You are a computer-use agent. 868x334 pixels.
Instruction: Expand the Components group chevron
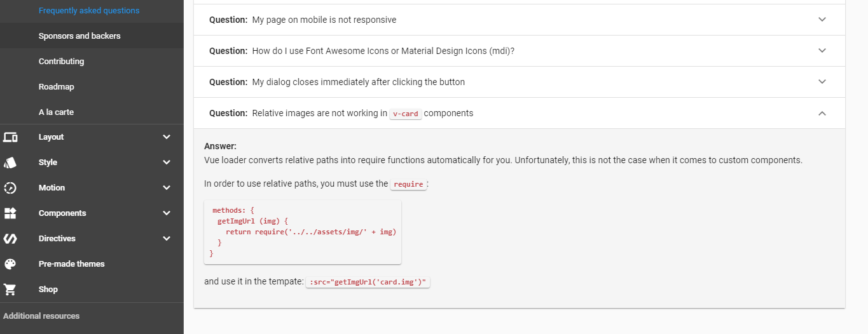pos(167,213)
